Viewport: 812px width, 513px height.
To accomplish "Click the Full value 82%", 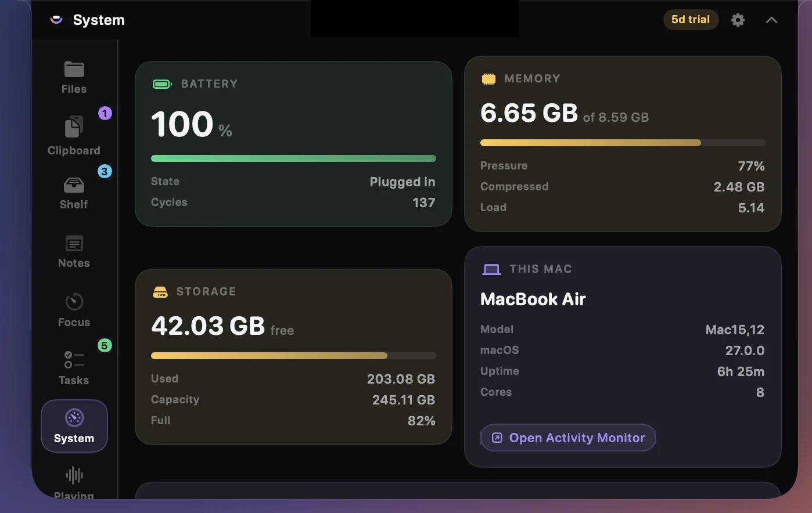I will pos(421,421).
